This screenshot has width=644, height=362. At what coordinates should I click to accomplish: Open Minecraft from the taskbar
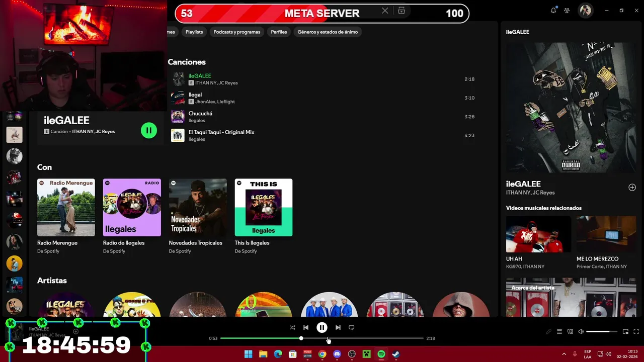[x=367, y=354]
